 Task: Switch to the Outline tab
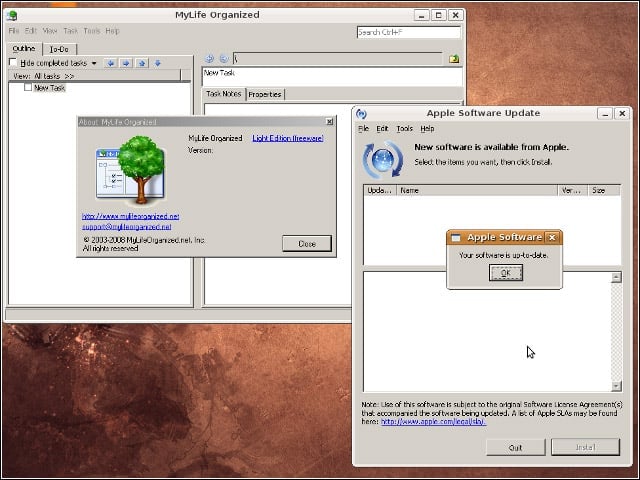point(24,49)
